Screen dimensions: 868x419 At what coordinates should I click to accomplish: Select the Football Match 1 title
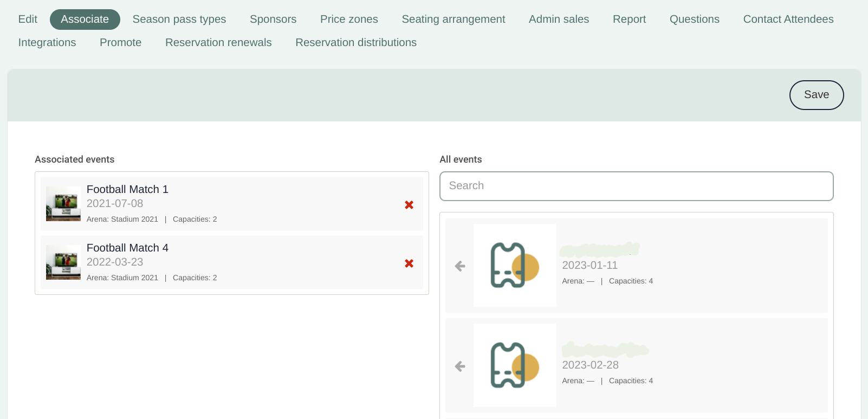coord(127,189)
